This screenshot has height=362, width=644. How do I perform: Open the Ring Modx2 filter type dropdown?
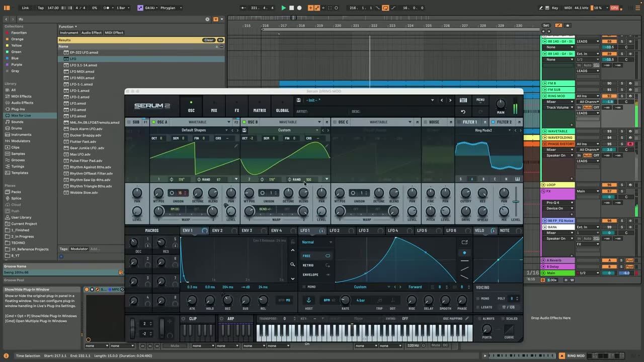(484, 130)
